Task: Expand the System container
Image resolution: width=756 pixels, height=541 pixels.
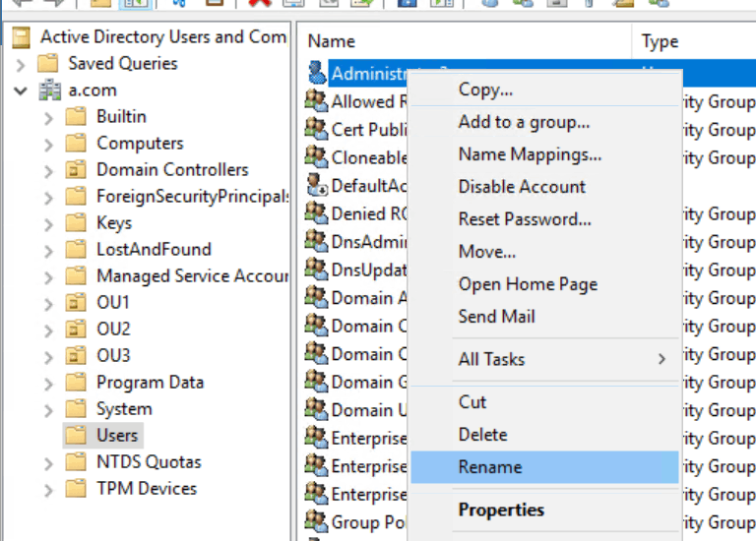Action: [x=48, y=410]
